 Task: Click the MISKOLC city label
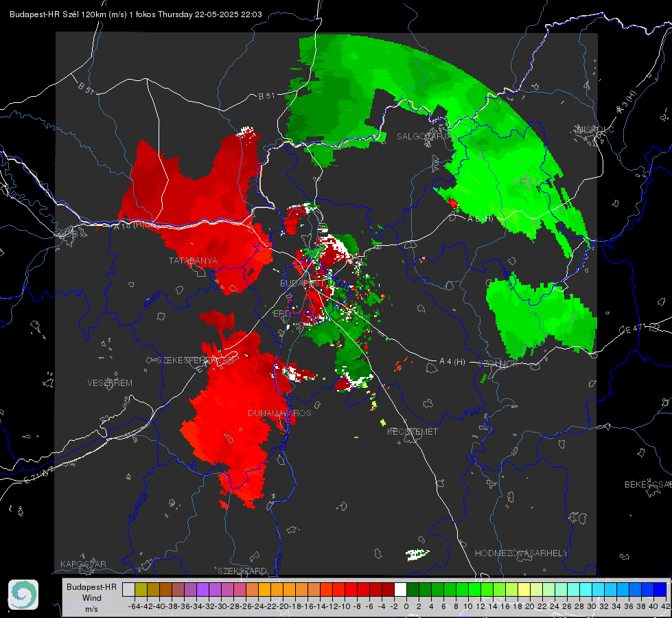595,129
